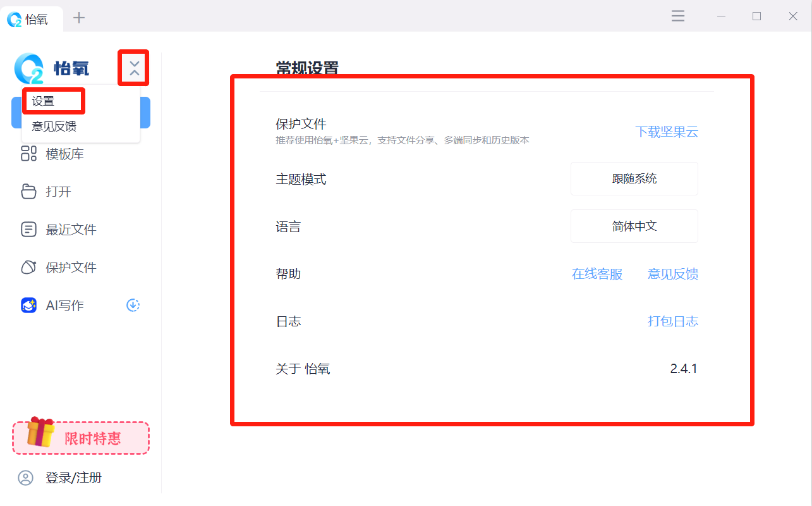
Task: Click the 语言 setting label
Action: pyautogui.click(x=289, y=226)
